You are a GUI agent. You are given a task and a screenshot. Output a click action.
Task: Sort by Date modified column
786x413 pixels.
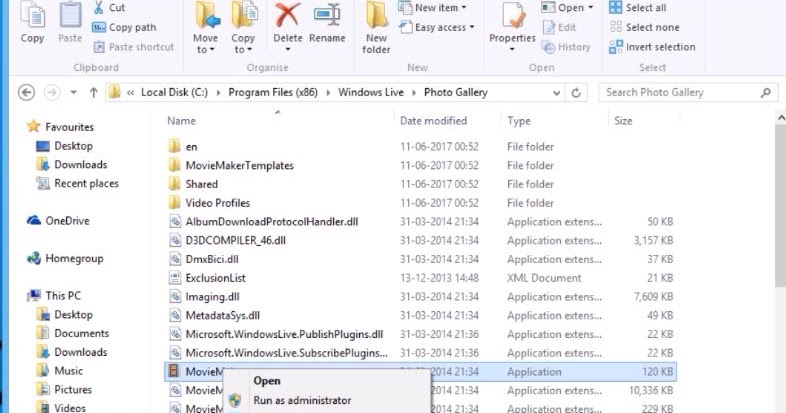433,121
